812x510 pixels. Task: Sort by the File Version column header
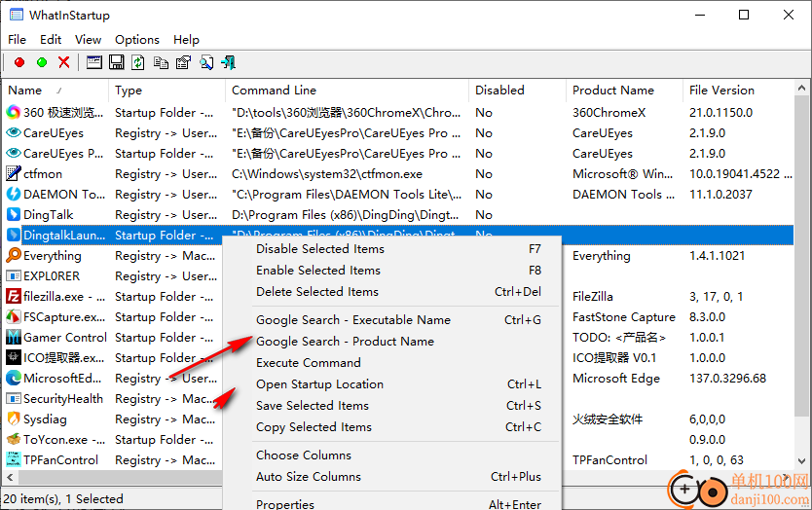(x=738, y=91)
